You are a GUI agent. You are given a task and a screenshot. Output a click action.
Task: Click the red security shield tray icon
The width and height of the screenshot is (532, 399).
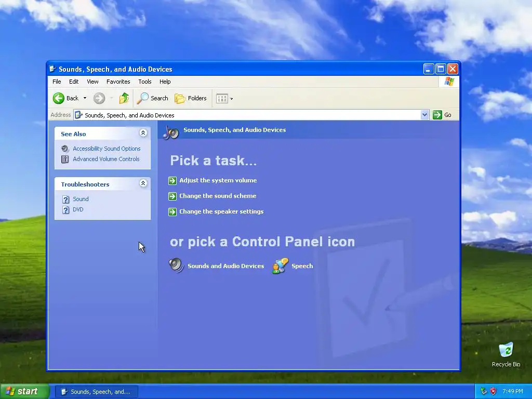494,391
